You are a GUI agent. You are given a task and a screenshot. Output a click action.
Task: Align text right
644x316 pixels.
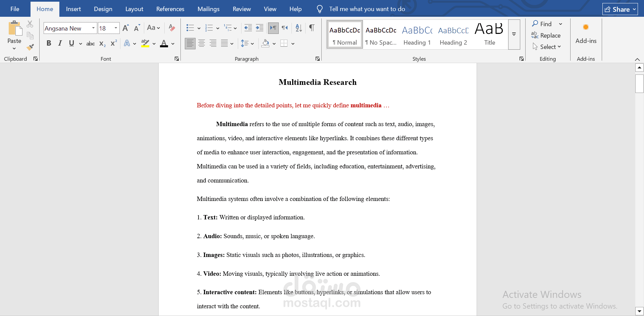pos(213,43)
